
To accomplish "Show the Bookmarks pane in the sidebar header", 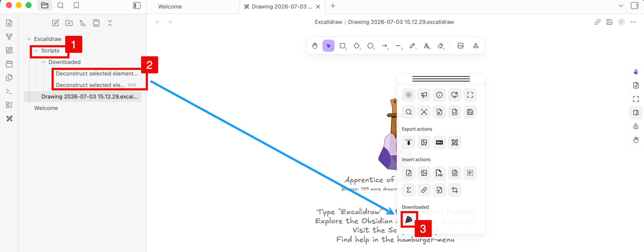I will (x=76, y=6).
